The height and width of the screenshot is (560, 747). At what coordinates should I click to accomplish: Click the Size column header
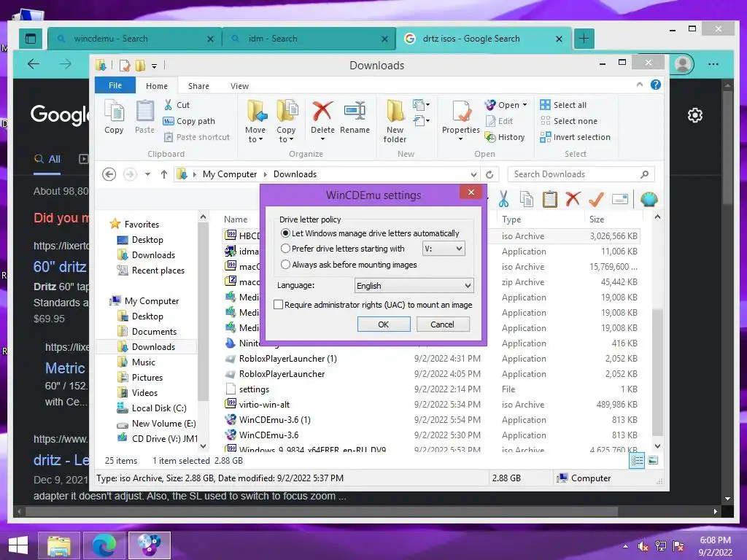[x=597, y=219]
